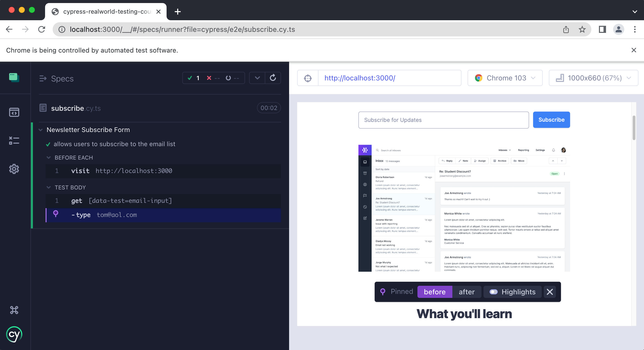Open the Specs page icon in sidebar

[14, 112]
